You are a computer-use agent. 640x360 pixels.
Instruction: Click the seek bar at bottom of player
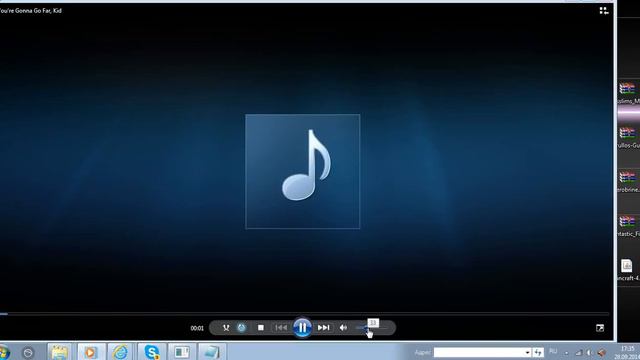(304, 314)
